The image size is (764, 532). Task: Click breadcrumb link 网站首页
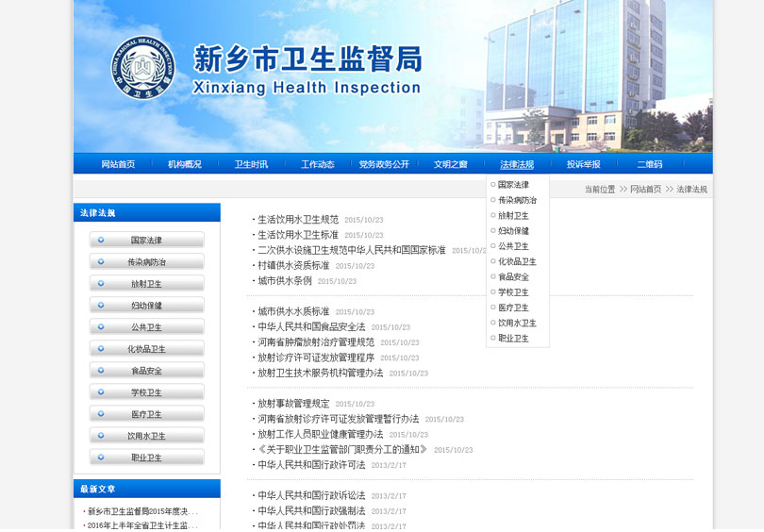point(645,190)
